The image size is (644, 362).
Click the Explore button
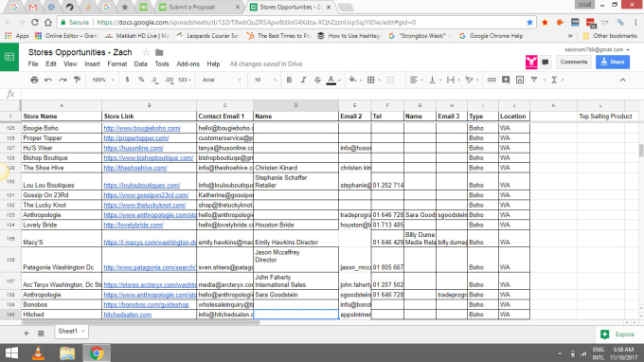[x=618, y=335]
